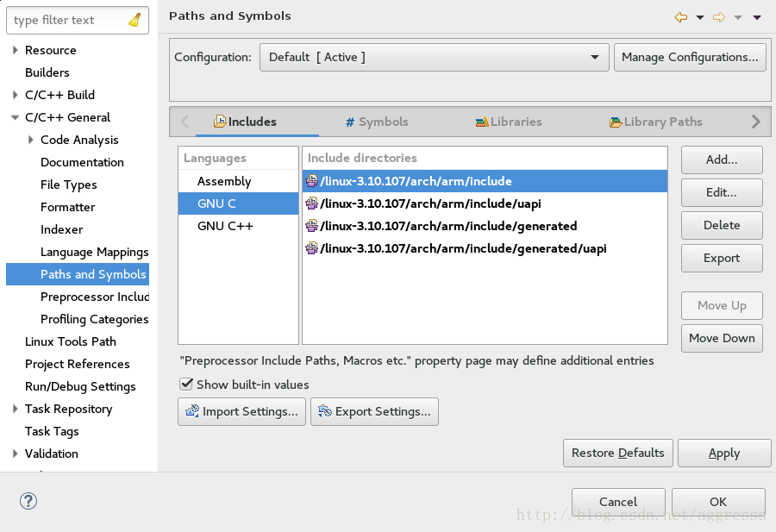Select /linux-3.10.107/arch/arm/include/uapi path text
The width and height of the screenshot is (776, 532).
coord(430,203)
